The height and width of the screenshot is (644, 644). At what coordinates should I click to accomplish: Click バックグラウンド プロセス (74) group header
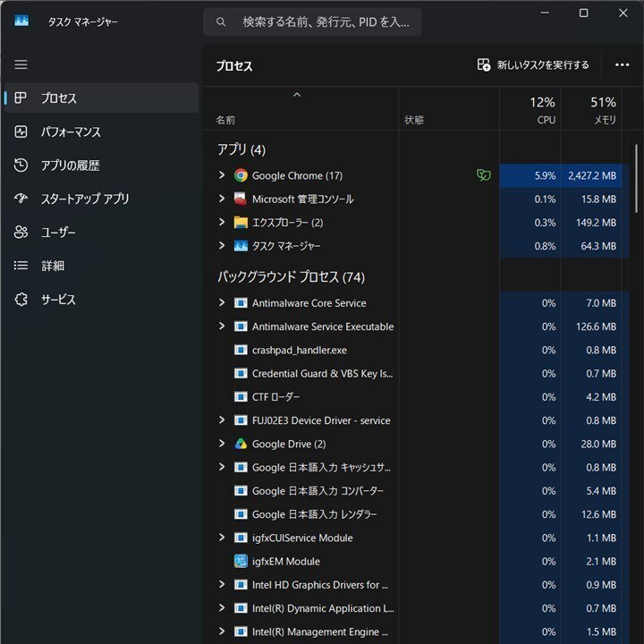pos(291,276)
